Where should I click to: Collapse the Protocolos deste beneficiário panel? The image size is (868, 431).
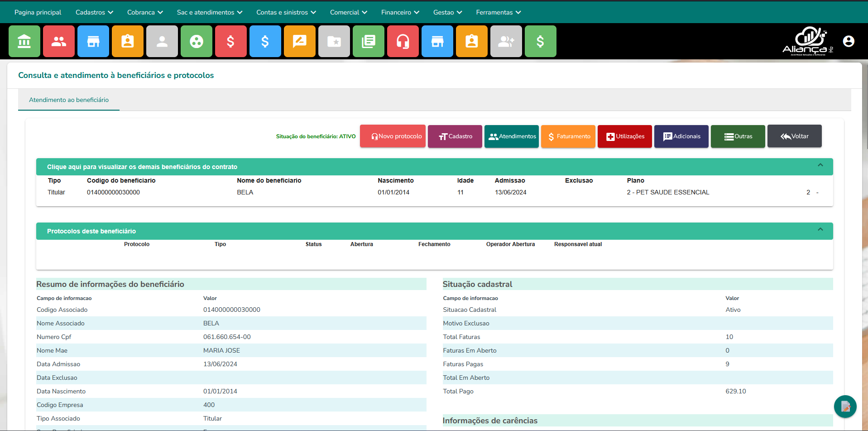[x=820, y=229]
